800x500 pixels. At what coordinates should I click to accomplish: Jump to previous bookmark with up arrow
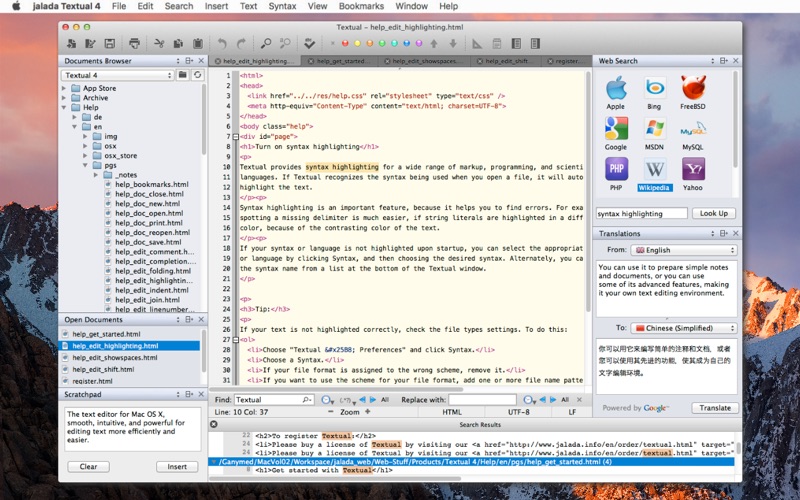tap(434, 43)
